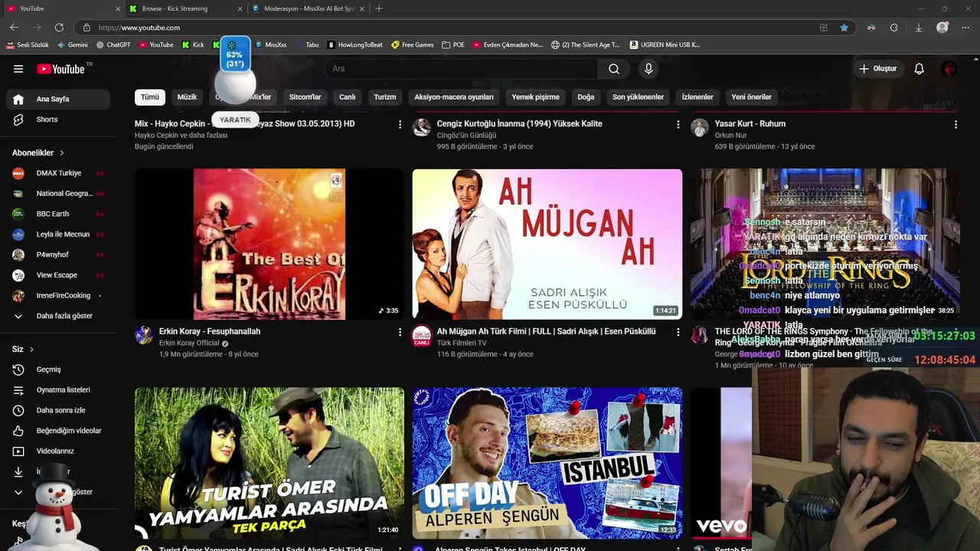The height and width of the screenshot is (551, 980).
Task: Open Cengiz Kurtoğlu İnanma video title
Action: 519,124
